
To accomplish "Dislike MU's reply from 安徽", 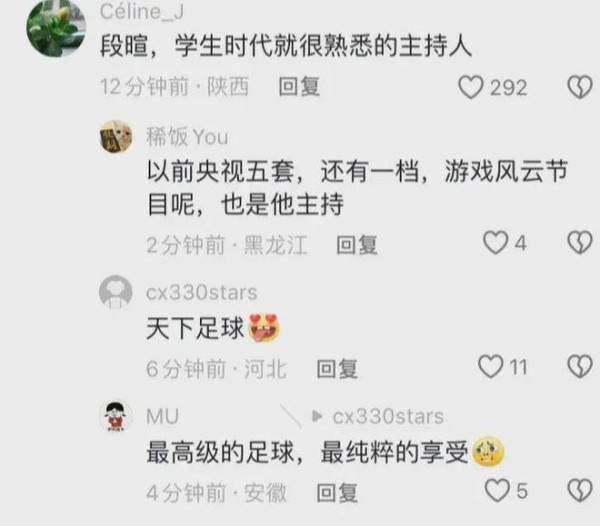I will 580,490.
